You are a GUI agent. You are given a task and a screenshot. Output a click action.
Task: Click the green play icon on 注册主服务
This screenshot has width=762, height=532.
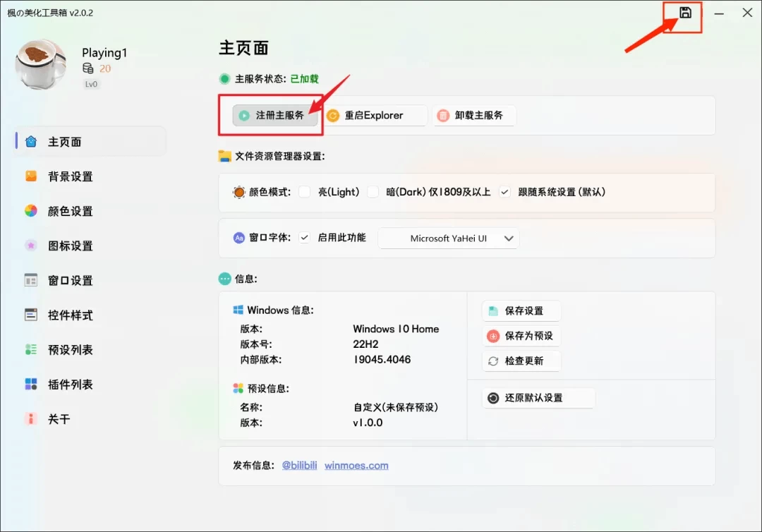tap(244, 116)
